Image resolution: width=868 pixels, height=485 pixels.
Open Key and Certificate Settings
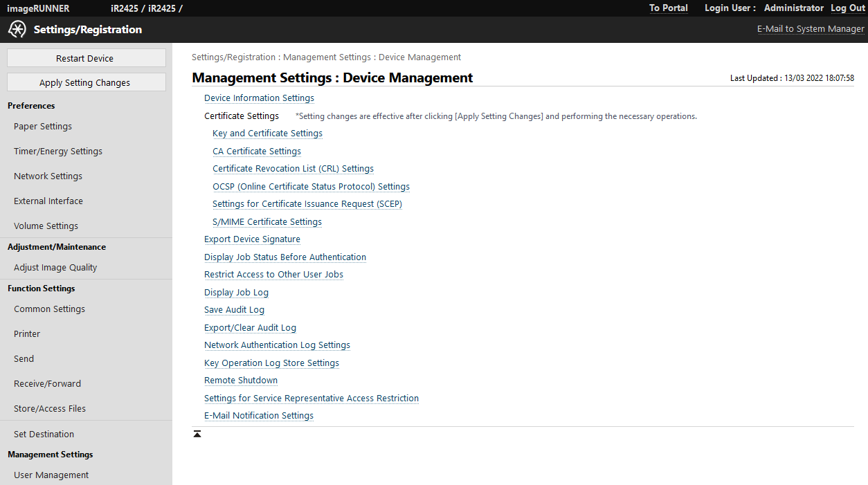(267, 134)
